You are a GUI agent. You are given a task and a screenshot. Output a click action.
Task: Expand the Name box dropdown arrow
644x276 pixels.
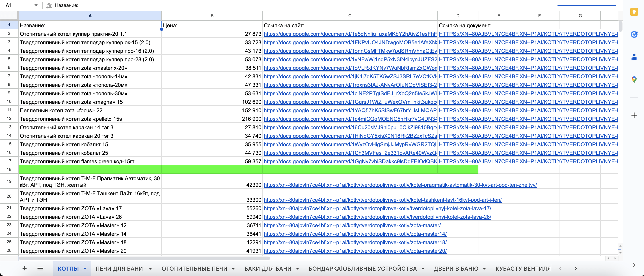tap(36, 5)
